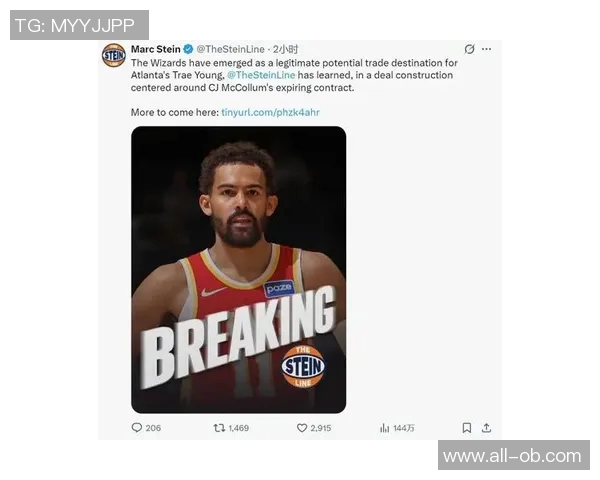Click the Stein Line logo in the image
600x480 pixels.
tap(303, 366)
